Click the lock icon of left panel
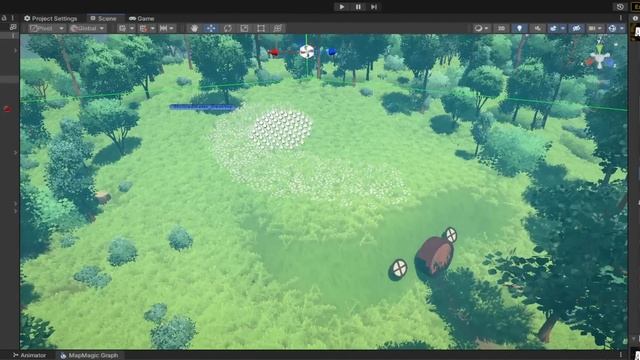This screenshot has height=360, width=640. (4, 18)
